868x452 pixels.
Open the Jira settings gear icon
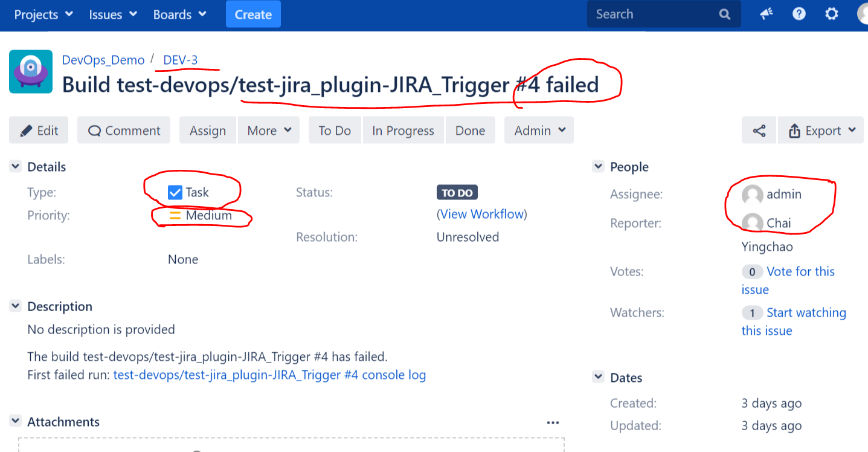pyautogui.click(x=831, y=13)
